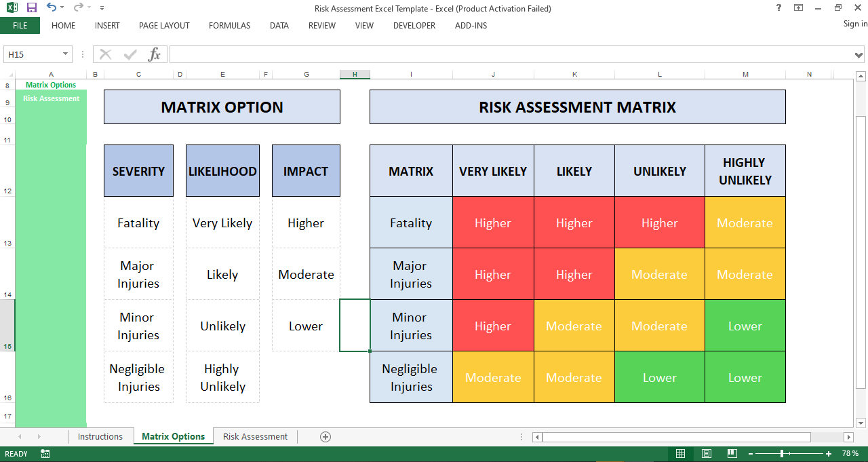Select Page Layout view icon in status bar
868x462 pixels.
pos(706,453)
